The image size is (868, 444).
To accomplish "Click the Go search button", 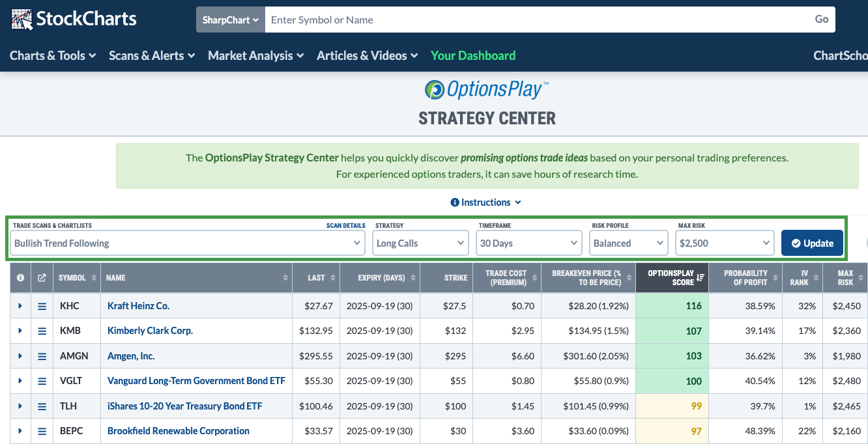I will click(822, 20).
